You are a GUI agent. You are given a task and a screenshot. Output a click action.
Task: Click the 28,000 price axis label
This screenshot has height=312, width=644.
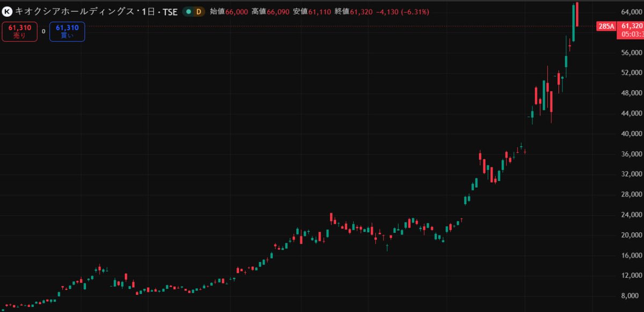(632, 194)
